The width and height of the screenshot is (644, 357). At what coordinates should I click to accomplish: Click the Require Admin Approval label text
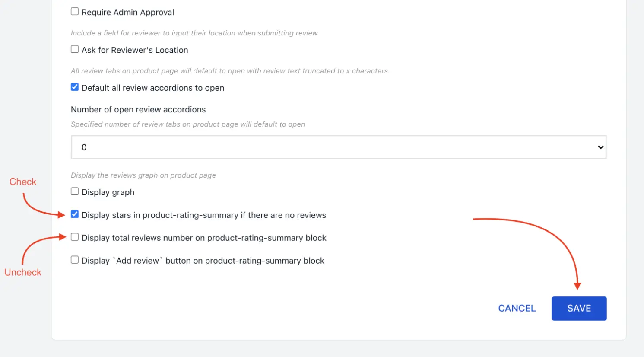(127, 12)
